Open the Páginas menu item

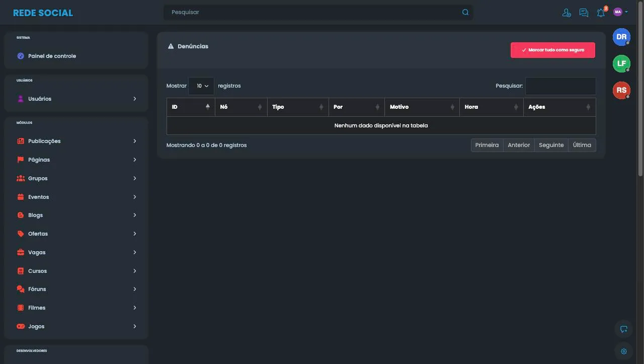tap(76, 160)
